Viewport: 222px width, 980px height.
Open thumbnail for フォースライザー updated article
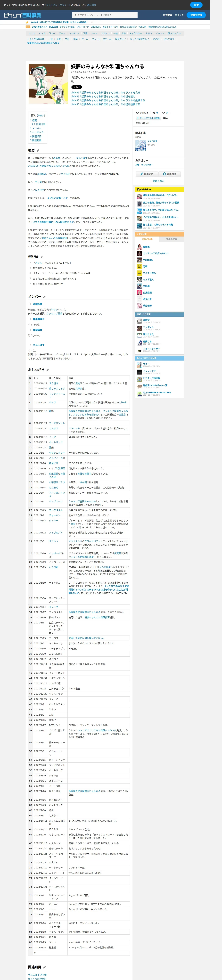(x=139, y=350)
